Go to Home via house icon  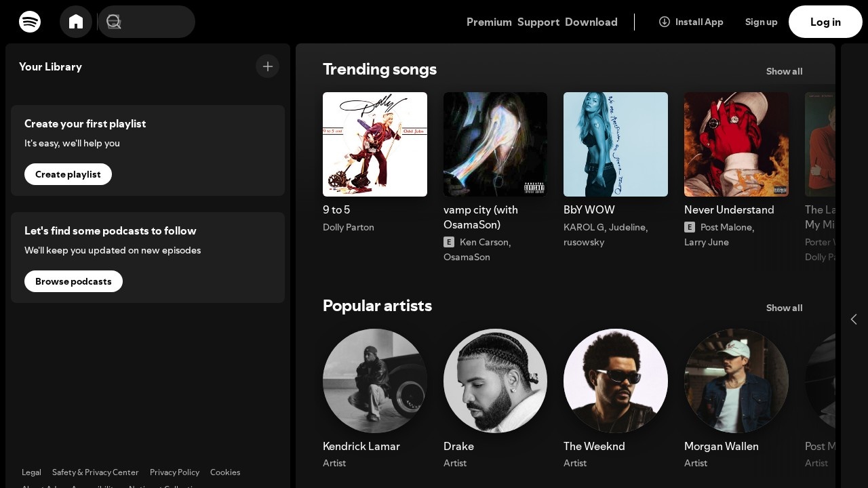[x=76, y=22]
